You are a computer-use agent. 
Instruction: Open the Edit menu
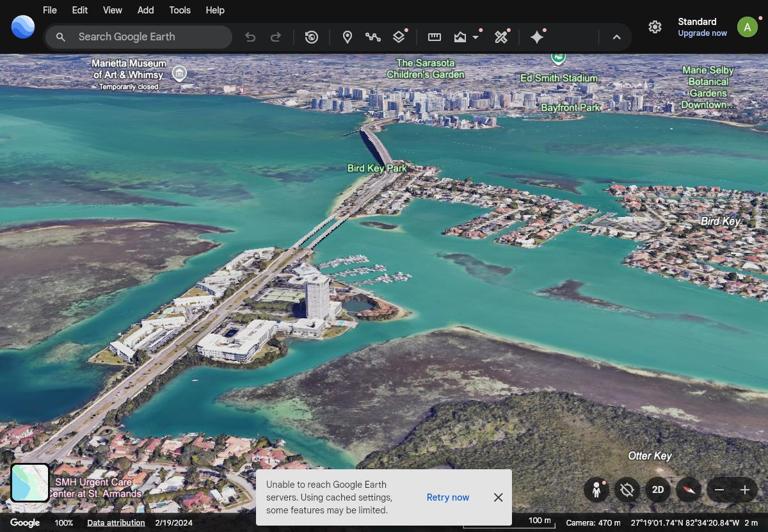click(80, 10)
